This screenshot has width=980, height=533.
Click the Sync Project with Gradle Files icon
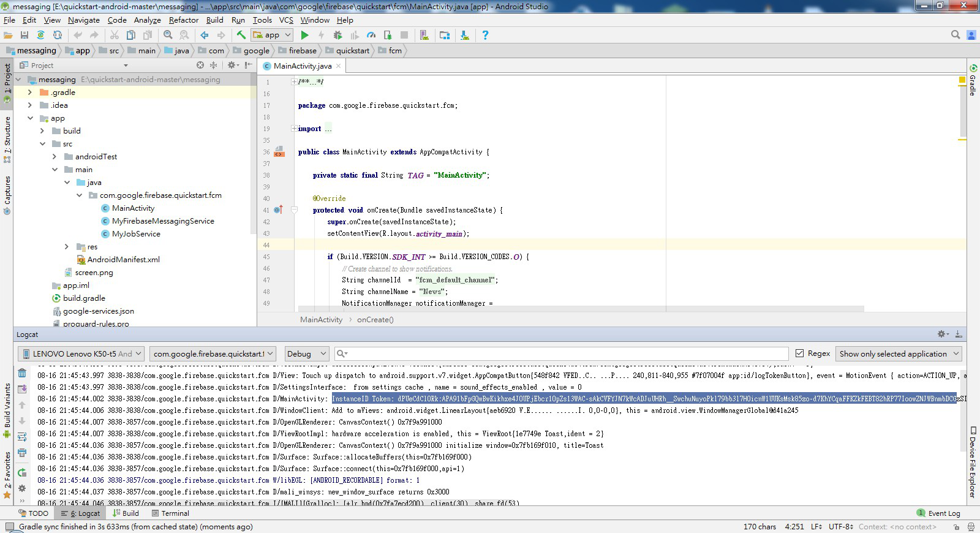[x=40, y=36]
